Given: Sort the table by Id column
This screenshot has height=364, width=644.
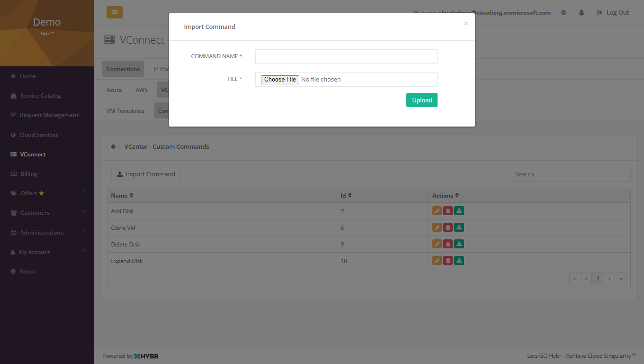Looking at the screenshot, I should (x=346, y=195).
